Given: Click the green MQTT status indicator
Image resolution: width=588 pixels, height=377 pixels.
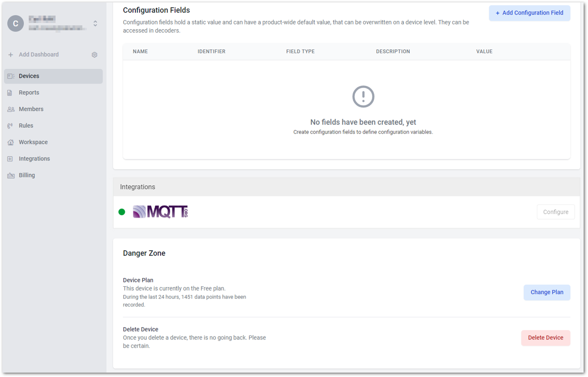Looking at the screenshot, I should click(122, 212).
